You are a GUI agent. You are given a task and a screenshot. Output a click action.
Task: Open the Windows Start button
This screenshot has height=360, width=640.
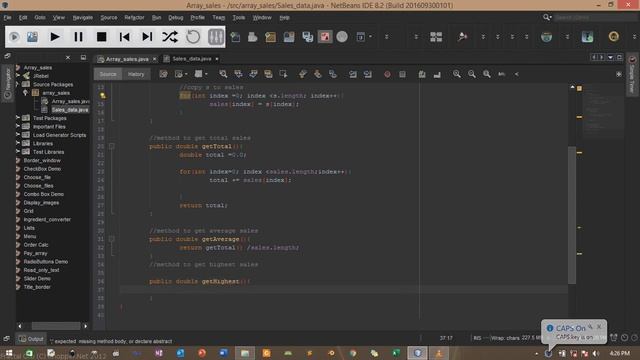9,353
